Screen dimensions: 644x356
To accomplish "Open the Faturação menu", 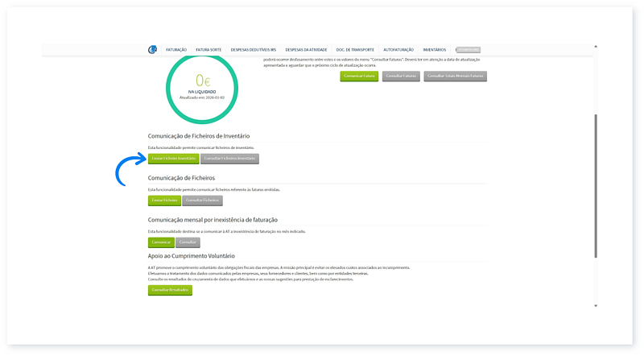I will coord(176,50).
